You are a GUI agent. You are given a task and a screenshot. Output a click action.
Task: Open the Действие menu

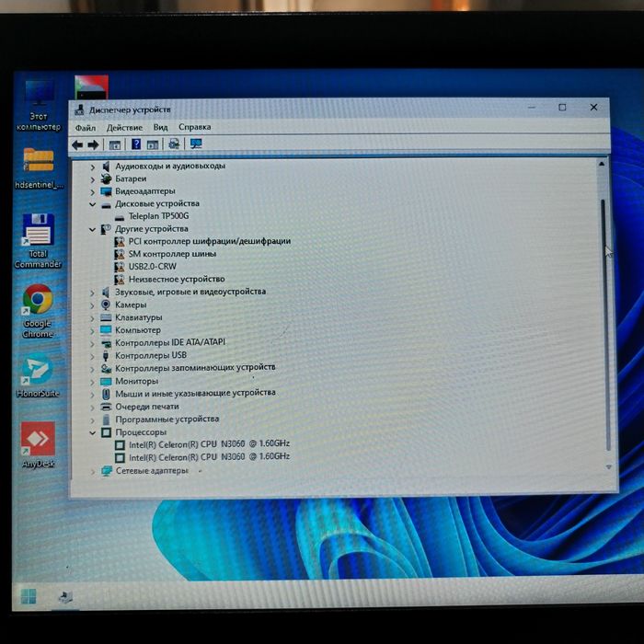pyautogui.click(x=124, y=128)
